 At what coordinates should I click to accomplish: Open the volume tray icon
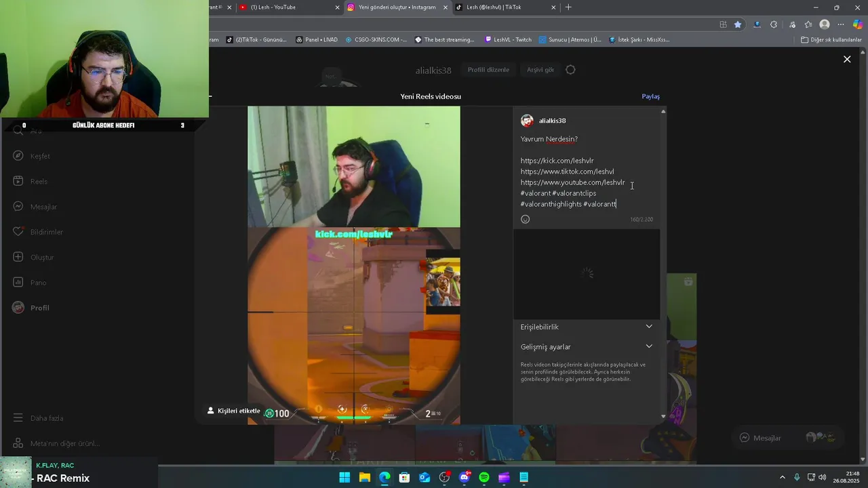823,477
